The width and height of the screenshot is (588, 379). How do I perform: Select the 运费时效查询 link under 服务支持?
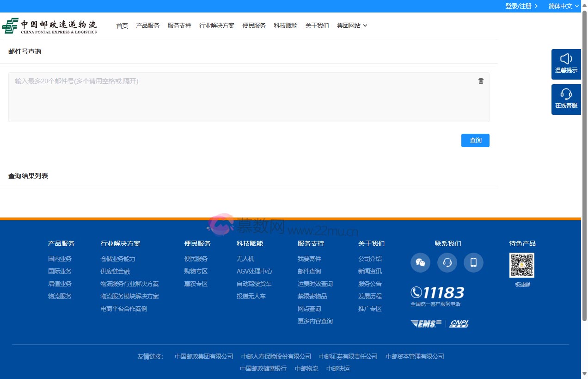point(315,284)
